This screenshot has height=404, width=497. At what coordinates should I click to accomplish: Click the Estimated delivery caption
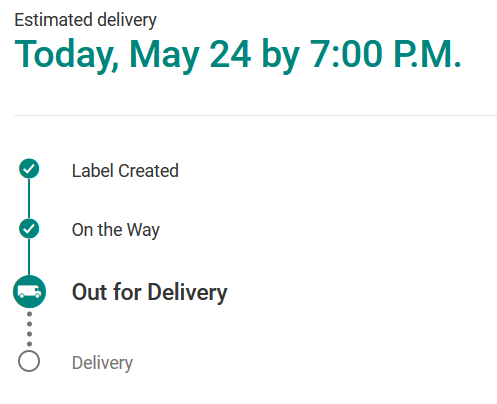(x=85, y=20)
